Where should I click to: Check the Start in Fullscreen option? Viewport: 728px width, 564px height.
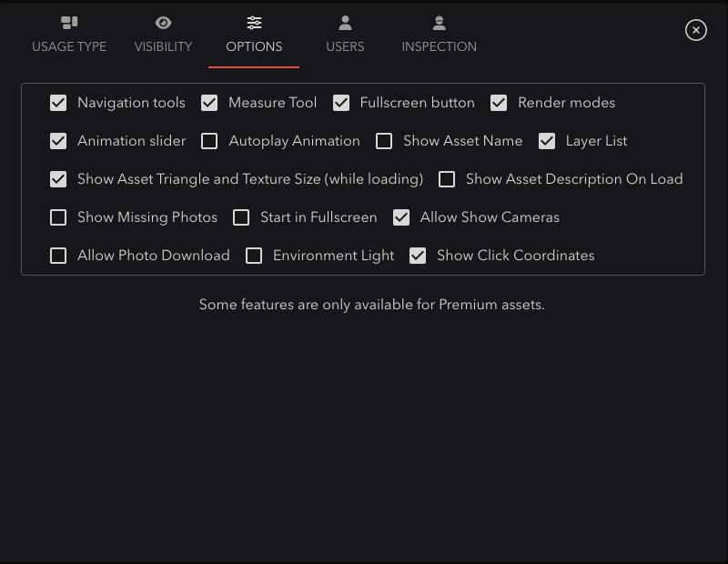coord(241,217)
